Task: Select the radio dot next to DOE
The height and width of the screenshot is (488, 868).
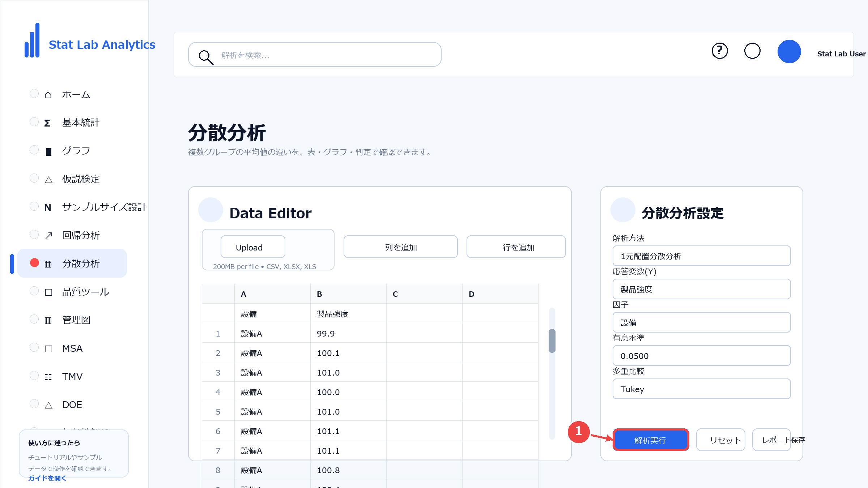Action: [34, 404]
